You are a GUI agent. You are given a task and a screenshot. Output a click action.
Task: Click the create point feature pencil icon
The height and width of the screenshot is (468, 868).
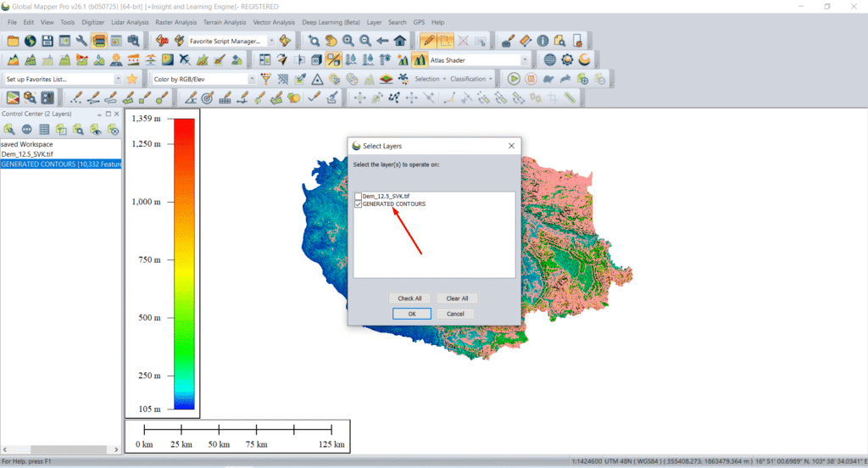click(x=75, y=98)
